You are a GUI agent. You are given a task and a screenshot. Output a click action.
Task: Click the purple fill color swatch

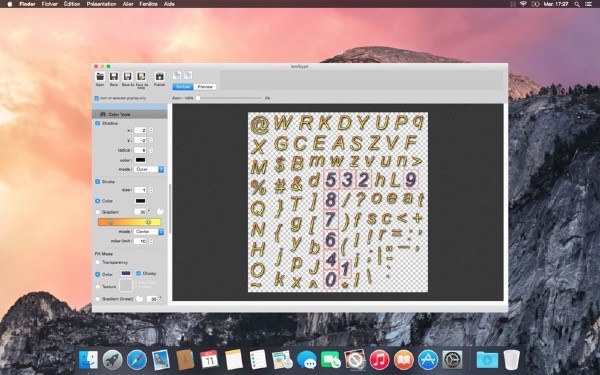point(126,273)
